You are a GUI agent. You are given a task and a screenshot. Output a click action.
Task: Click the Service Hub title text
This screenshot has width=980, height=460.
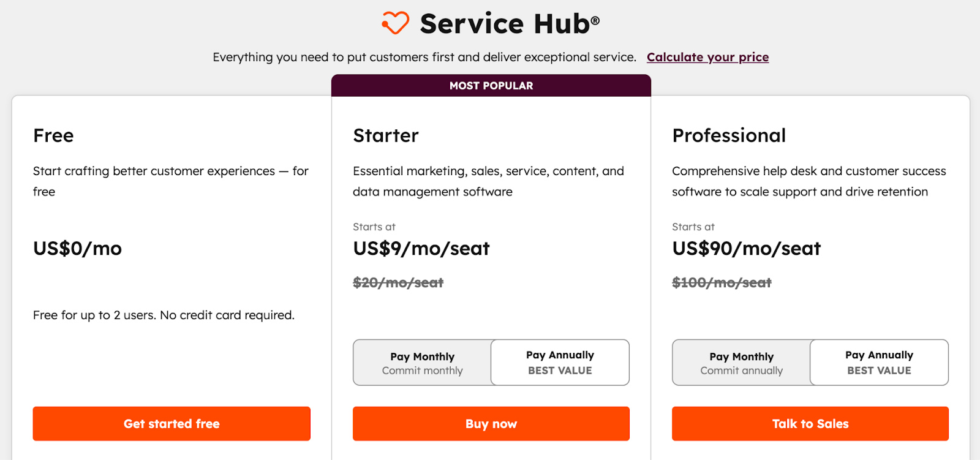508,23
